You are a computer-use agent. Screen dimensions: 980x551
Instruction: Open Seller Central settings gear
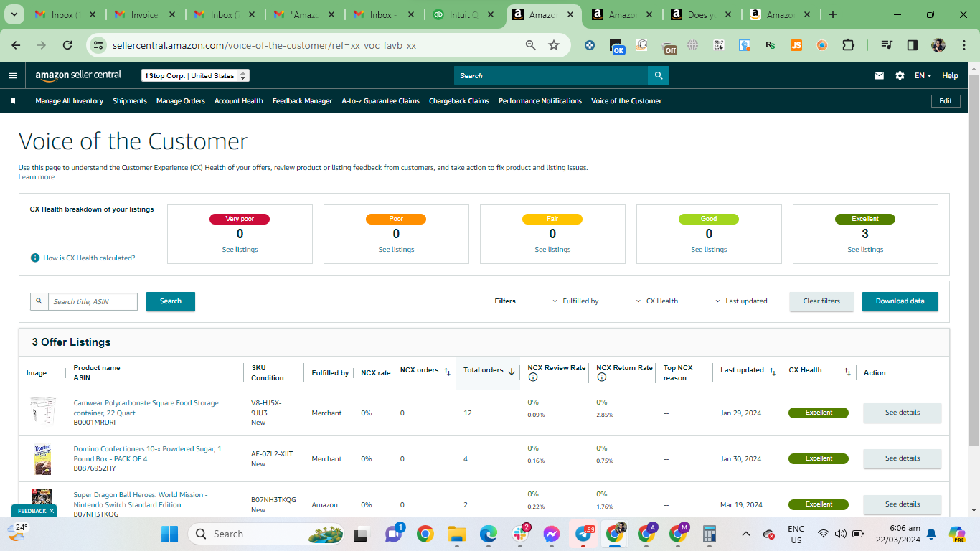pyautogui.click(x=900, y=75)
